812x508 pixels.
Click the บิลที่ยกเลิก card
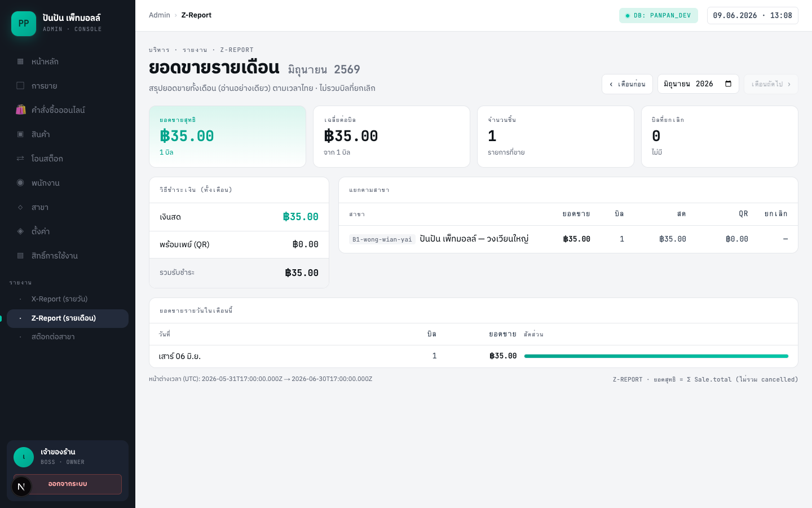tap(720, 137)
